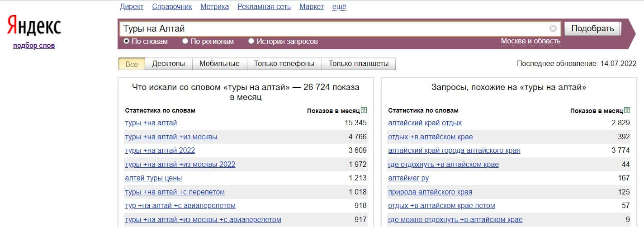Open the 'Директ' top link
The image size is (644, 227).
(x=132, y=6)
